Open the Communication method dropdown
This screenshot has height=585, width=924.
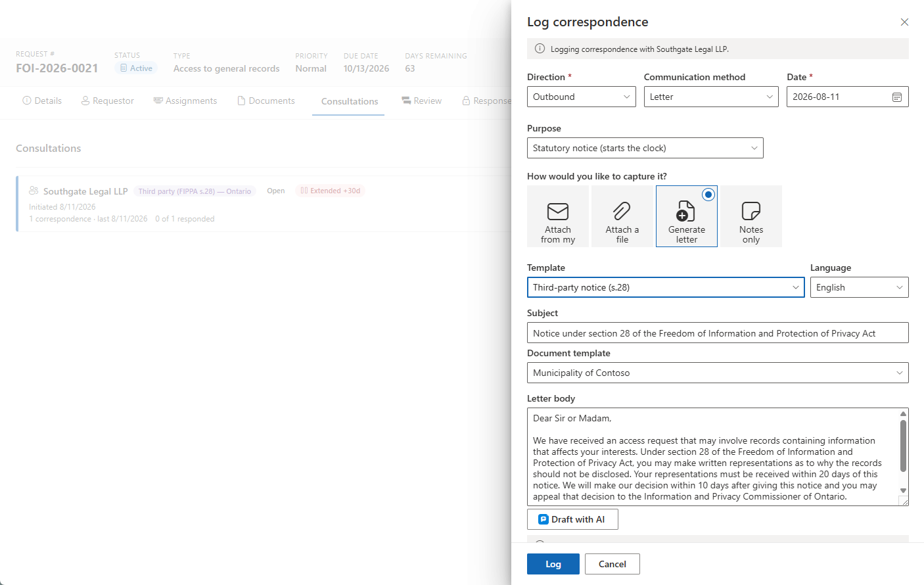pyautogui.click(x=711, y=97)
